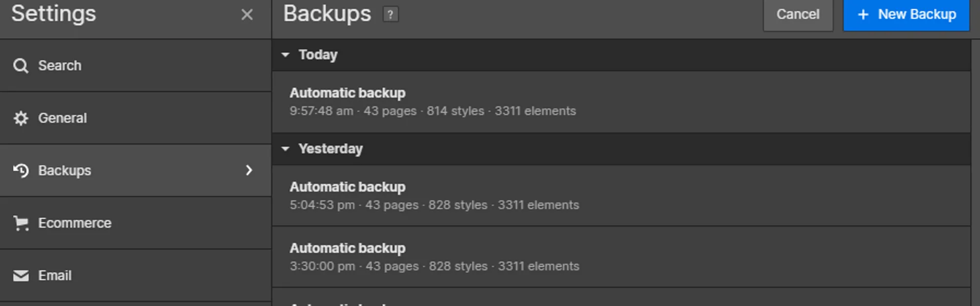This screenshot has height=306, width=980.
Task: Go to the Ecommerce settings section
Action: pos(75,223)
